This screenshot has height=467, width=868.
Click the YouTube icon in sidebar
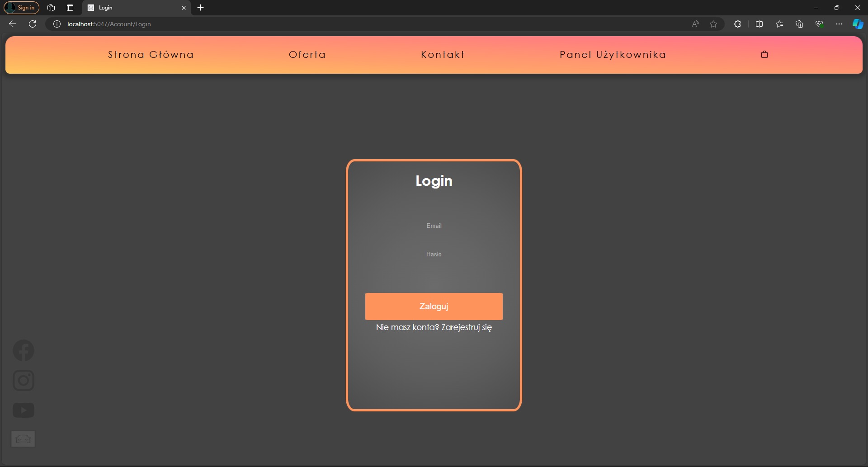24,410
